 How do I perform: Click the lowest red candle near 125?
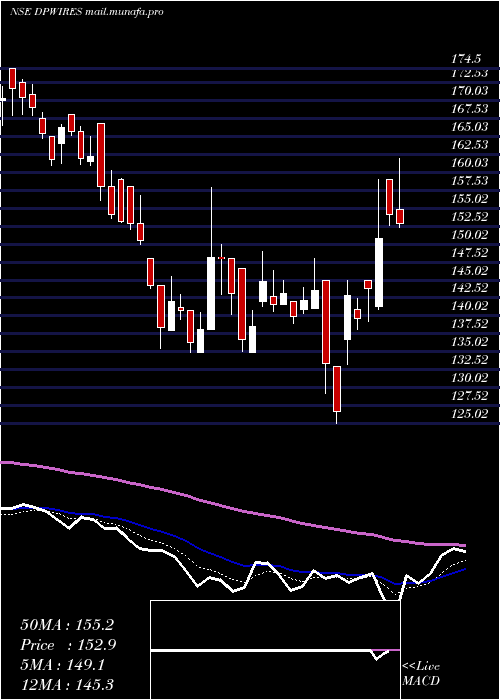tap(337, 388)
